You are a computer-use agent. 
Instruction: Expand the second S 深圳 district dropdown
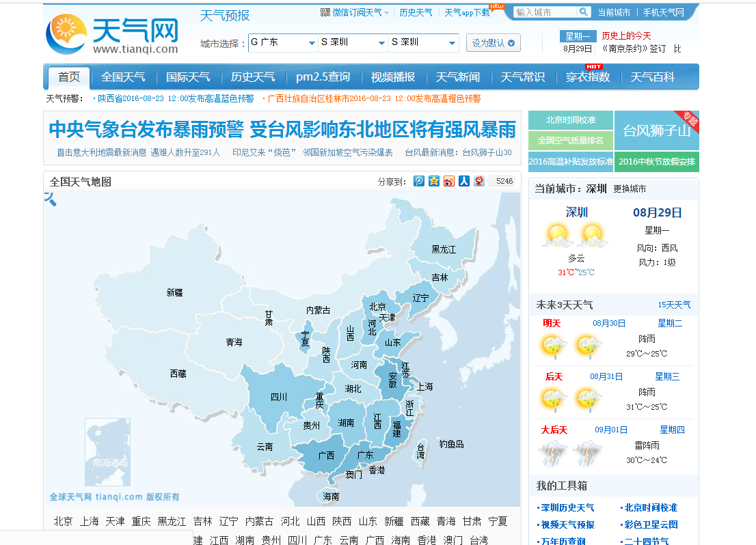point(423,42)
